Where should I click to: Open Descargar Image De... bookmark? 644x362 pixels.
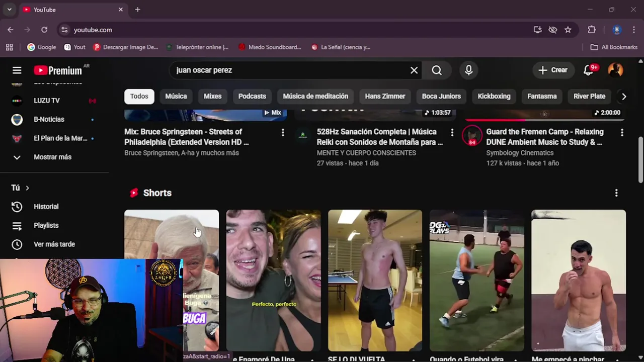[x=126, y=47]
